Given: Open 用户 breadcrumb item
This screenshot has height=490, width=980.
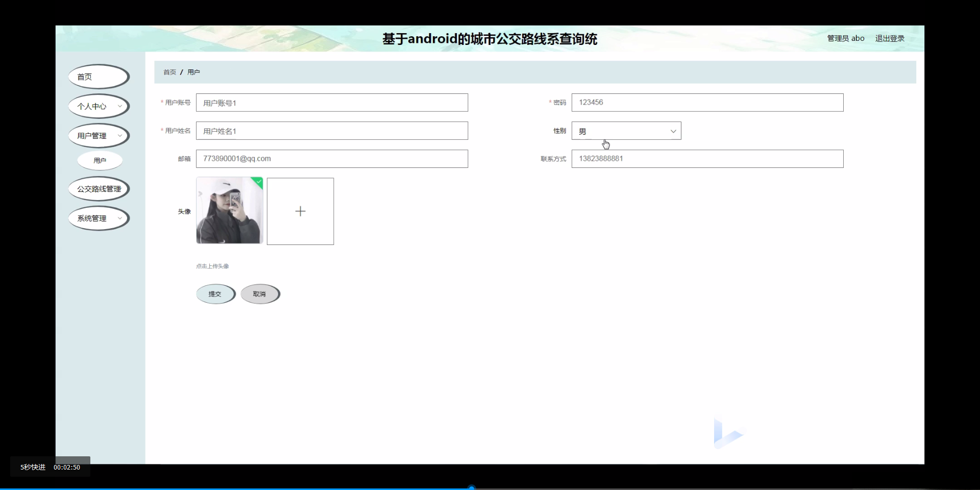Looking at the screenshot, I should pos(193,72).
